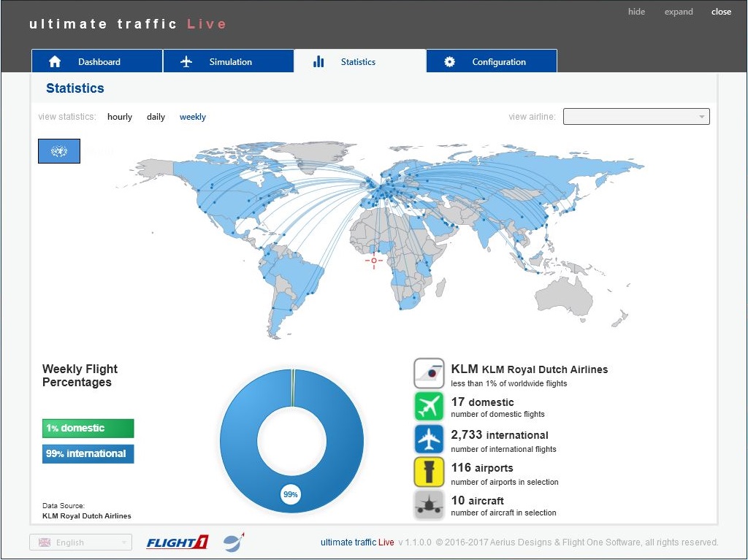Screen dimensions: 748x560
Task: Open the view airline dropdown
Action: click(636, 116)
